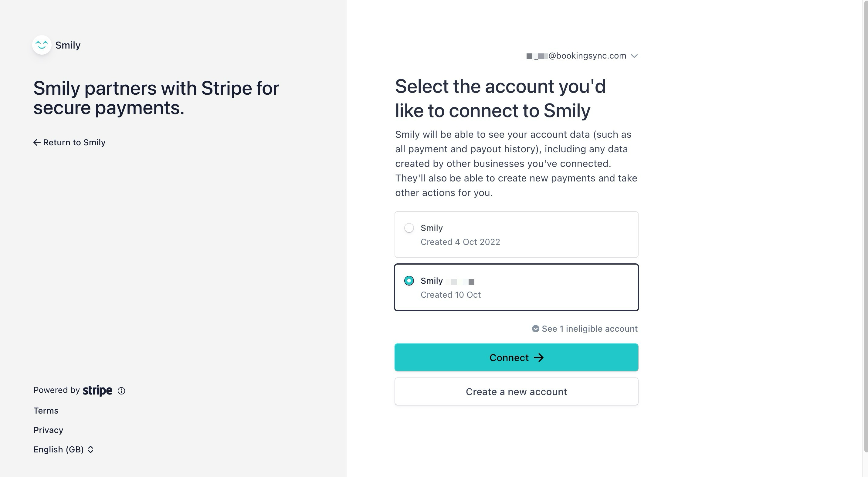Click the Connect button

(x=517, y=357)
